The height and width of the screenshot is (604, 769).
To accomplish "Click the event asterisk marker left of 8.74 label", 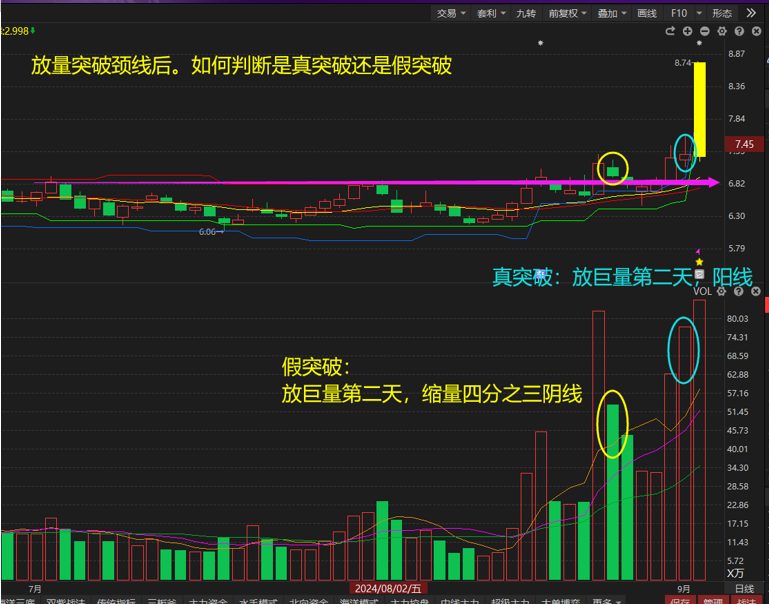I will coord(540,43).
